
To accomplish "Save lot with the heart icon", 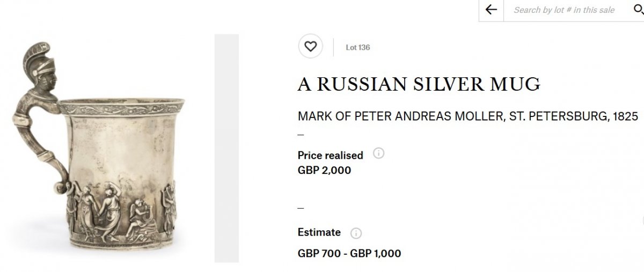I will tap(310, 47).
